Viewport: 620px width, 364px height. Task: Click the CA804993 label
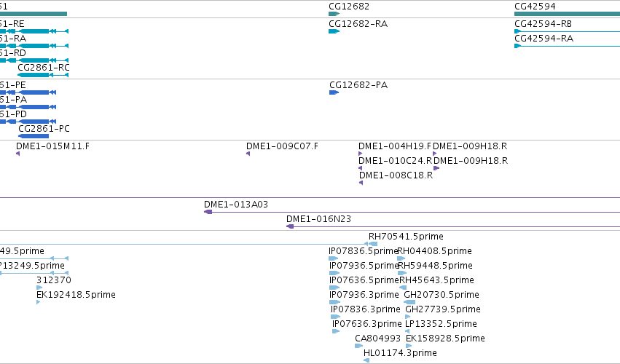pyautogui.click(x=377, y=339)
